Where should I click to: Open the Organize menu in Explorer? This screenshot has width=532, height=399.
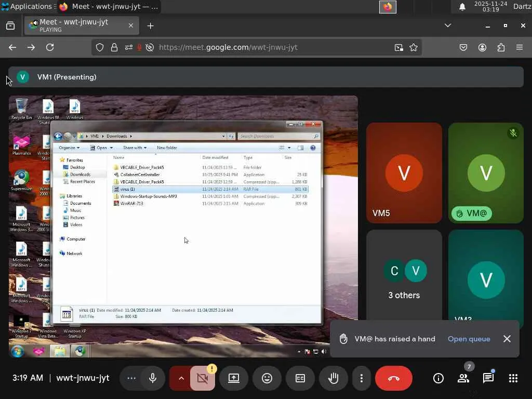(69, 148)
